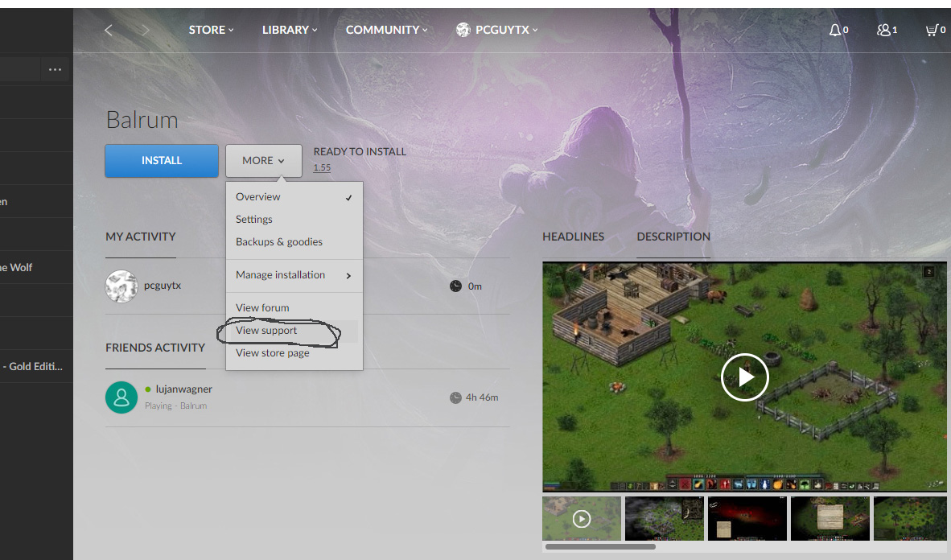
Task: Go back with the left arrow icon
Action: click(109, 30)
